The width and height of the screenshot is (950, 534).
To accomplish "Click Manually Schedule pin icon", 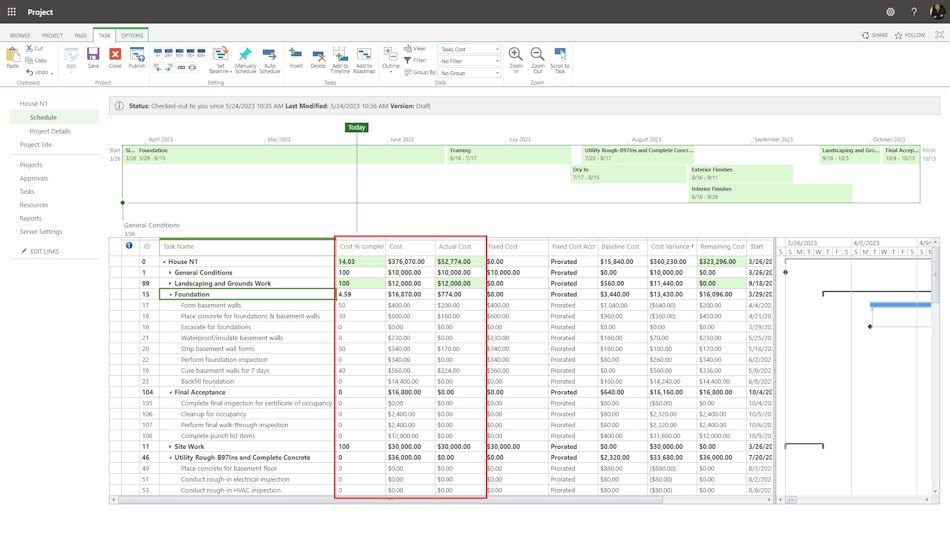I will coord(245,55).
